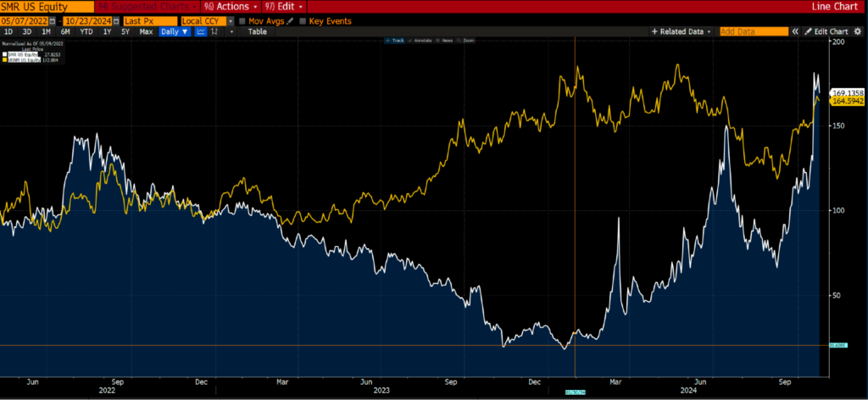
Task: Set range to YTD
Action: [86, 31]
